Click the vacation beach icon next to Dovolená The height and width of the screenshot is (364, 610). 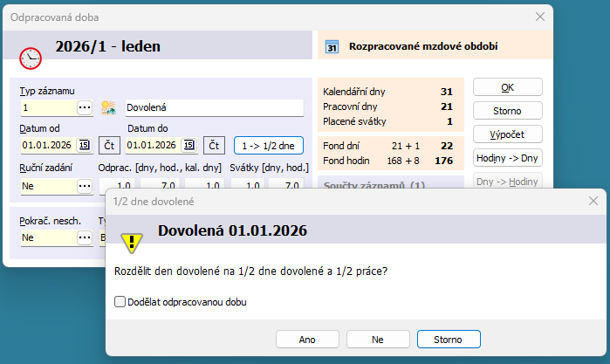109,107
